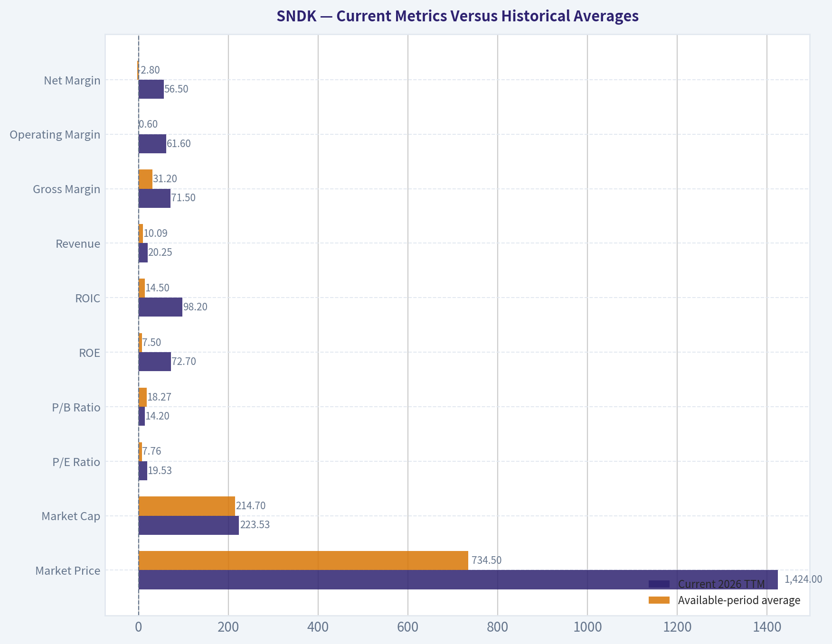This screenshot has height=644, width=832.
Task: Click the x-axis tick label 800
Action: click(498, 627)
